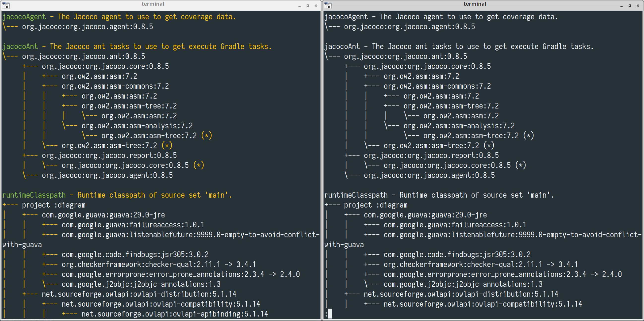This screenshot has width=644, height=321.
Task: Close the left terminal window
Action: click(316, 5)
